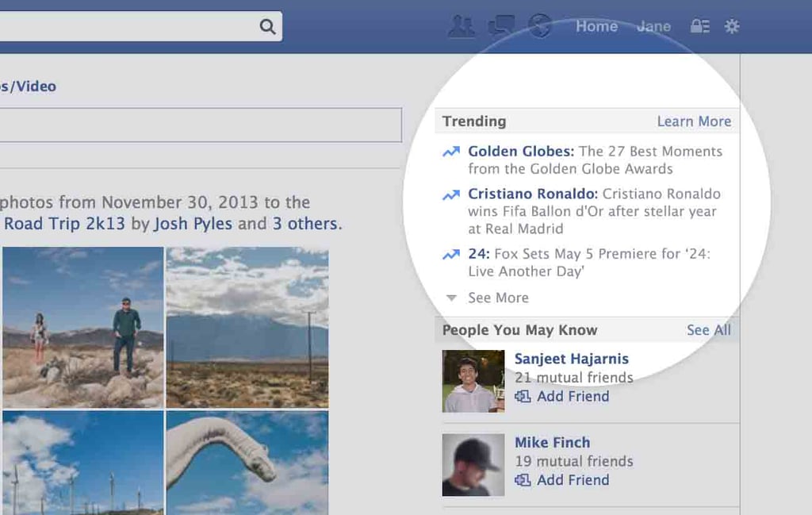Image resolution: width=812 pixels, height=515 pixels.
Task: Add Friend for Mike Finch
Action: pyautogui.click(x=573, y=480)
